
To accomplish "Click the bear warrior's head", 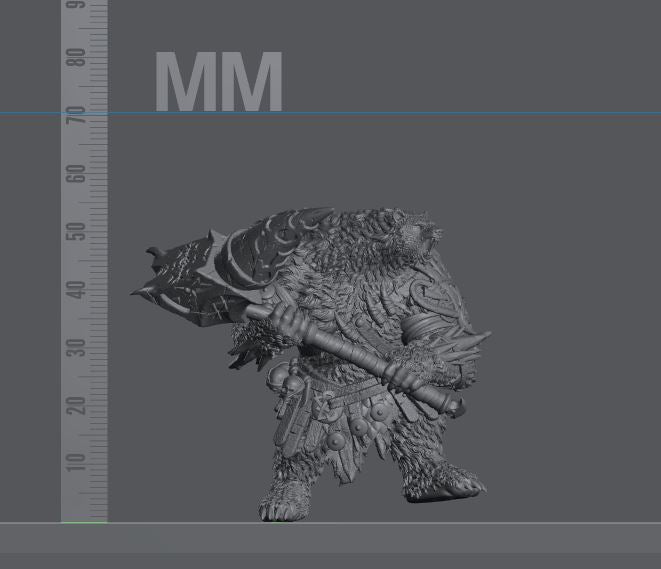I will tap(412, 232).
